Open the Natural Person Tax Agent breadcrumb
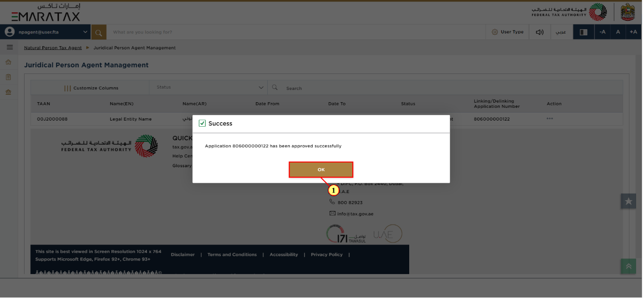Viewport: 644px width, 300px height. [53, 48]
